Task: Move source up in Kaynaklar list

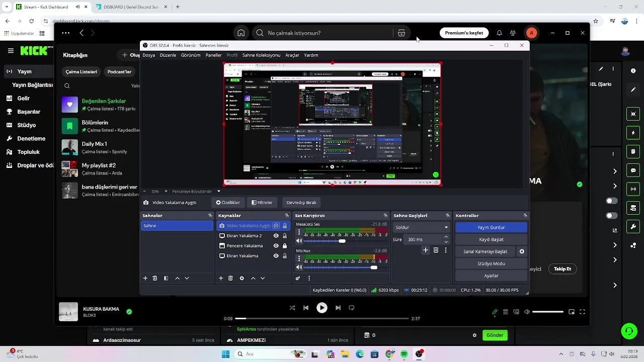Action: (x=253, y=278)
